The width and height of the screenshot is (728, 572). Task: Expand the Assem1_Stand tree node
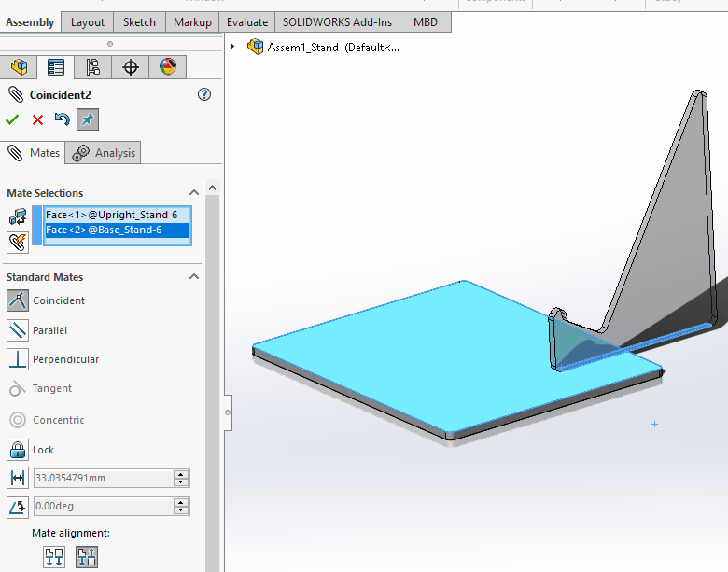(x=232, y=47)
